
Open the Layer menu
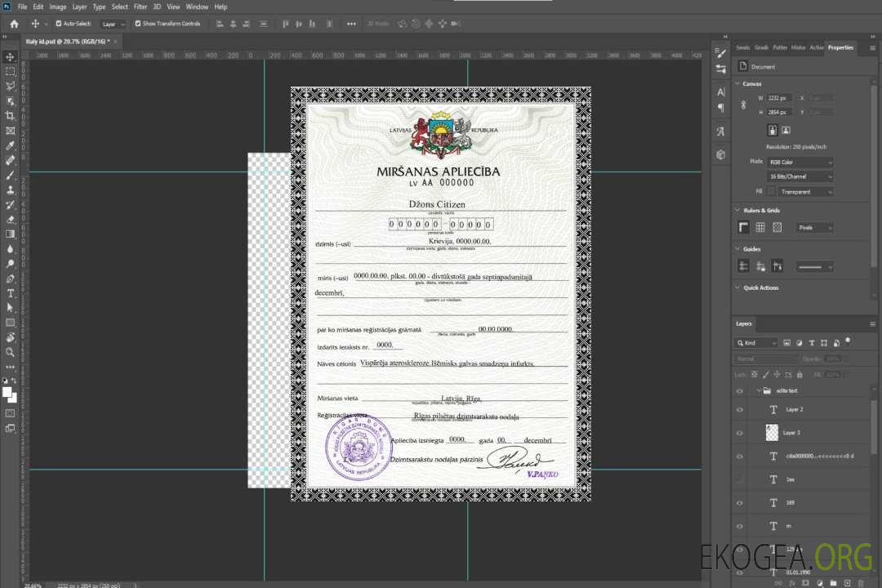(x=79, y=7)
